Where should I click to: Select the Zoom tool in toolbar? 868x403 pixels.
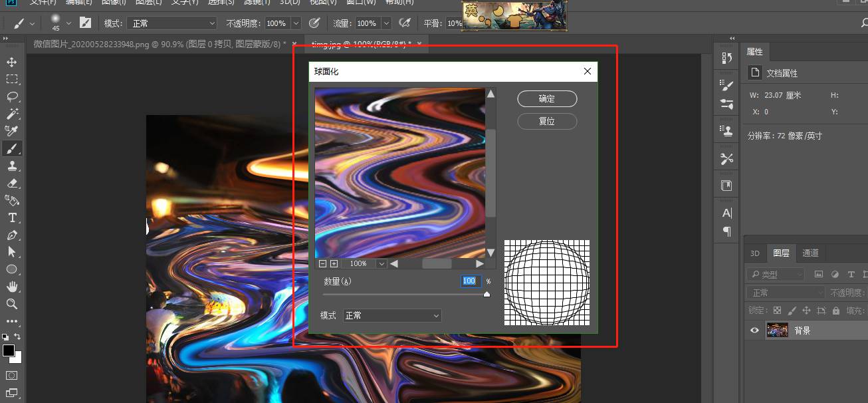(12, 304)
